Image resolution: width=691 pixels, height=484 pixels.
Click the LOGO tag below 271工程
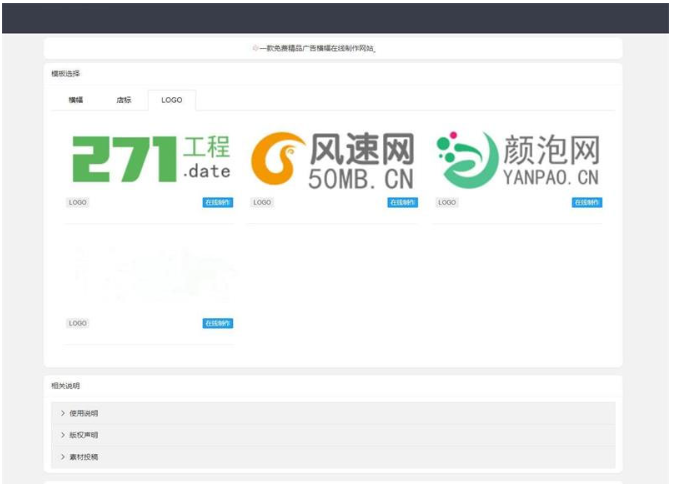(78, 202)
